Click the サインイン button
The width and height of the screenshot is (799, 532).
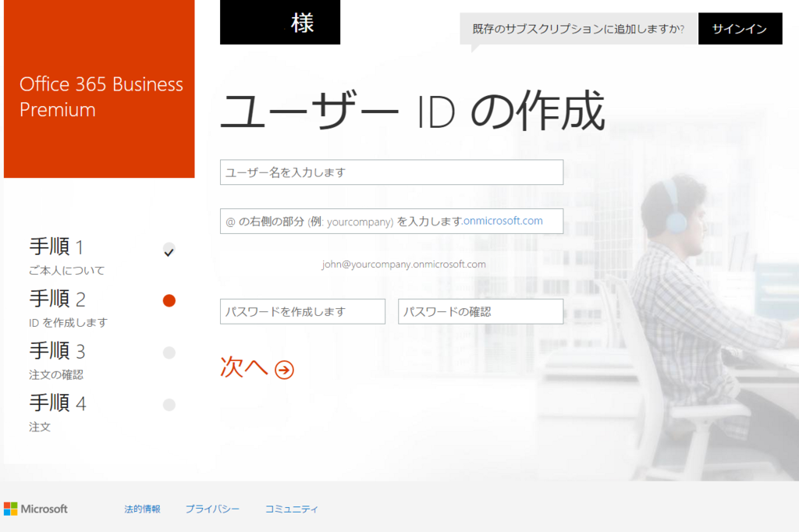pos(740,29)
